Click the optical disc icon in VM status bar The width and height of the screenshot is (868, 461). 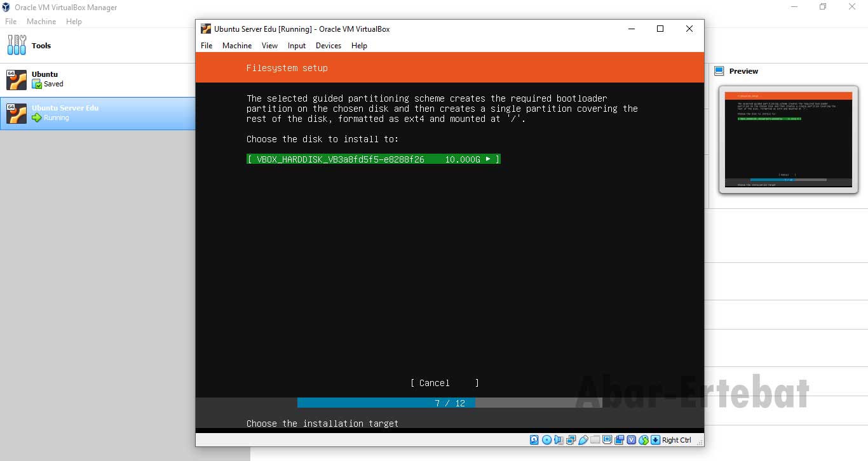point(546,439)
